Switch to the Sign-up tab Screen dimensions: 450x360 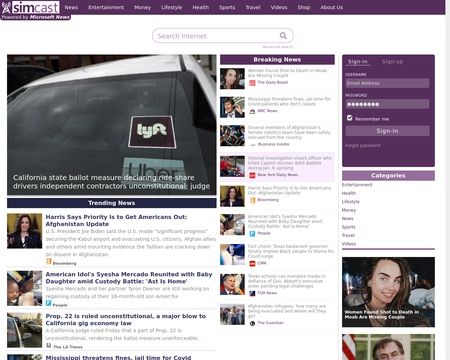(x=393, y=62)
